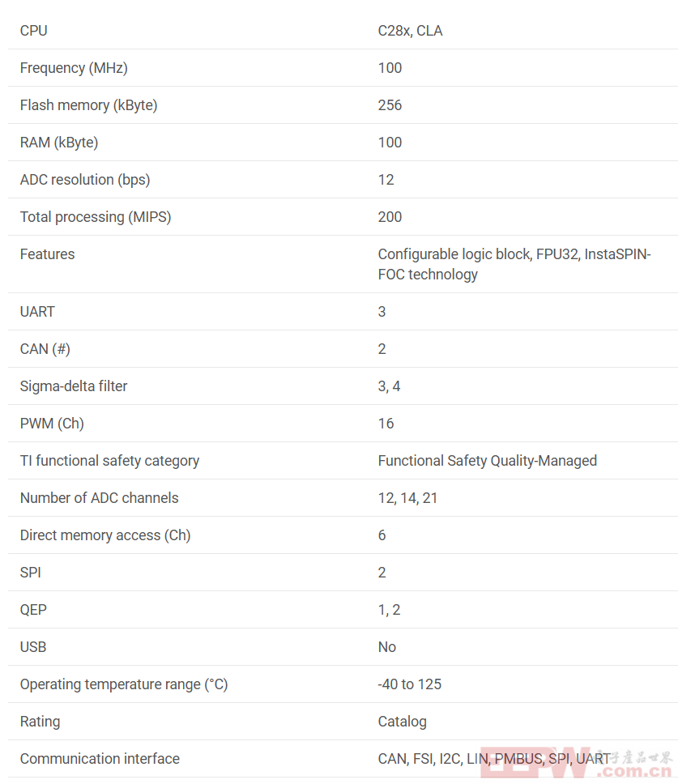Select the CPU row label
The height and width of the screenshot is (784, 678).
(x=33, y=31)
